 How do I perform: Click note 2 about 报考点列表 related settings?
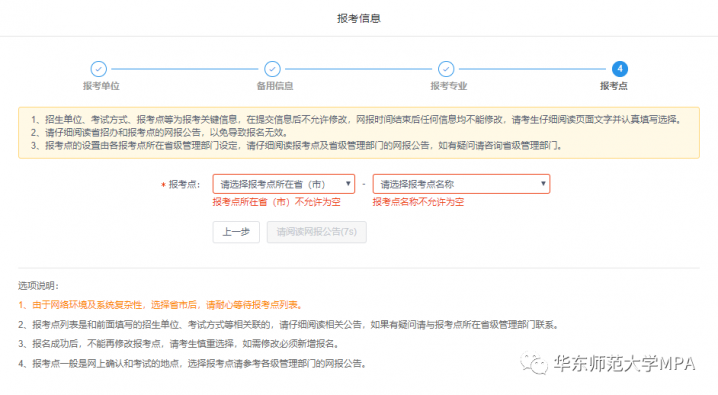click(289, 325)
